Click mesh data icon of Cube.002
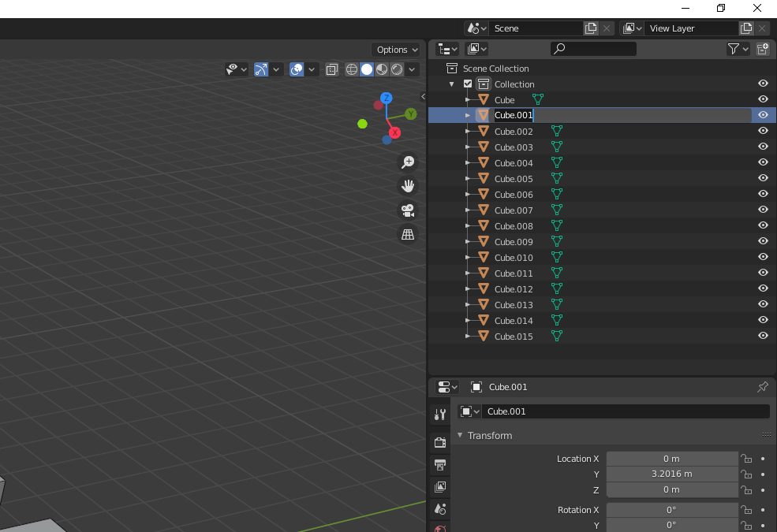777x532 pixels. pos(557,131)
